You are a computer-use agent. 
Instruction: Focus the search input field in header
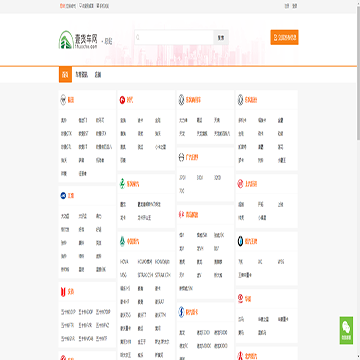coord(174,37)
